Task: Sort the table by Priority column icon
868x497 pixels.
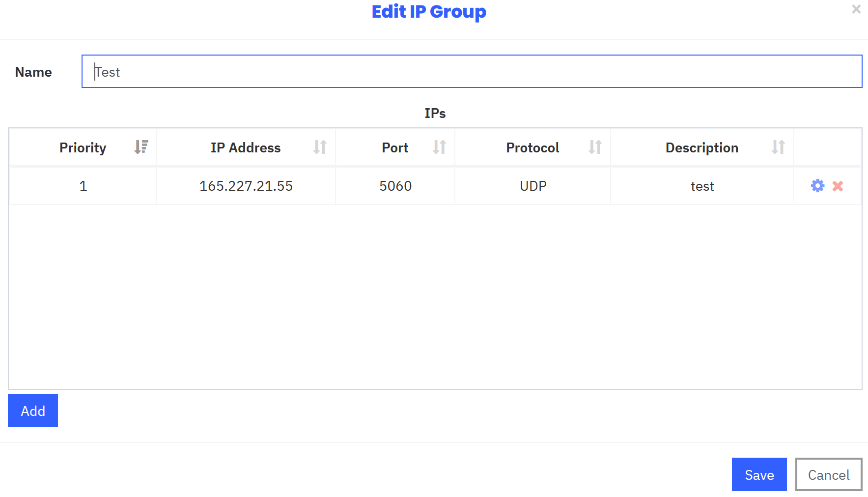Action: click(x=141, y=147)
